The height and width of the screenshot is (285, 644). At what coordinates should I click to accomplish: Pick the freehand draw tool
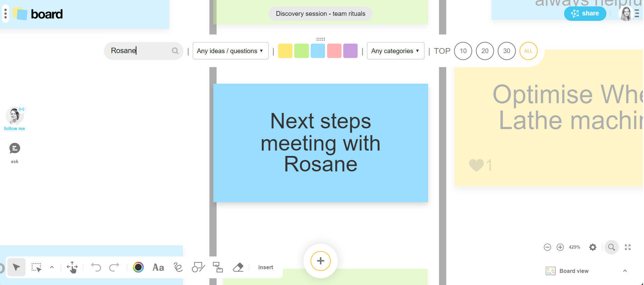pos(178,268)
